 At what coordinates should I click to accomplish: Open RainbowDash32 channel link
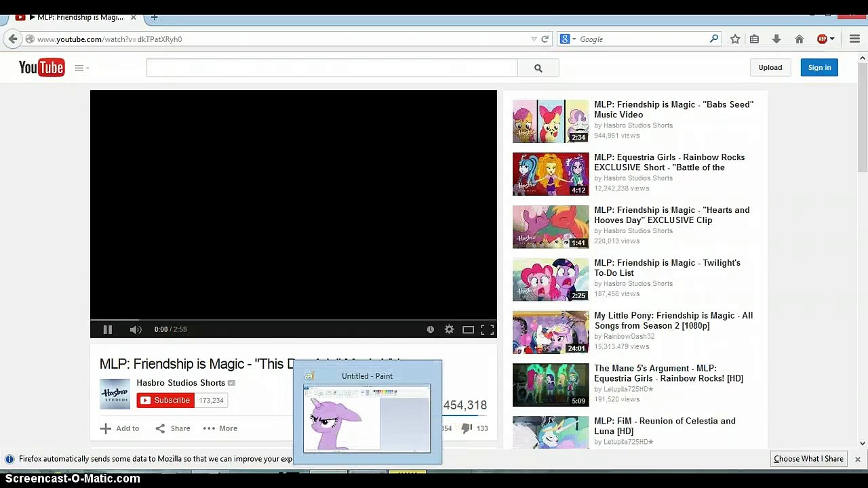click(629, 336)
